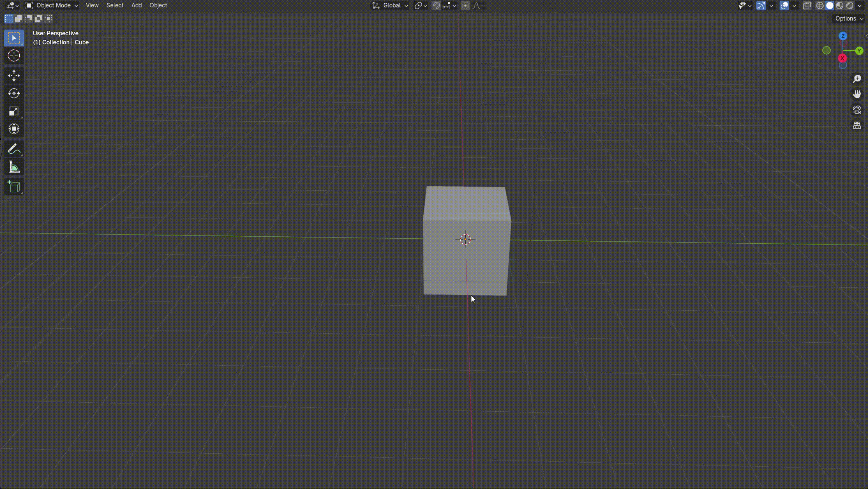Open Global transform orientation dropdown

(390, 5)
